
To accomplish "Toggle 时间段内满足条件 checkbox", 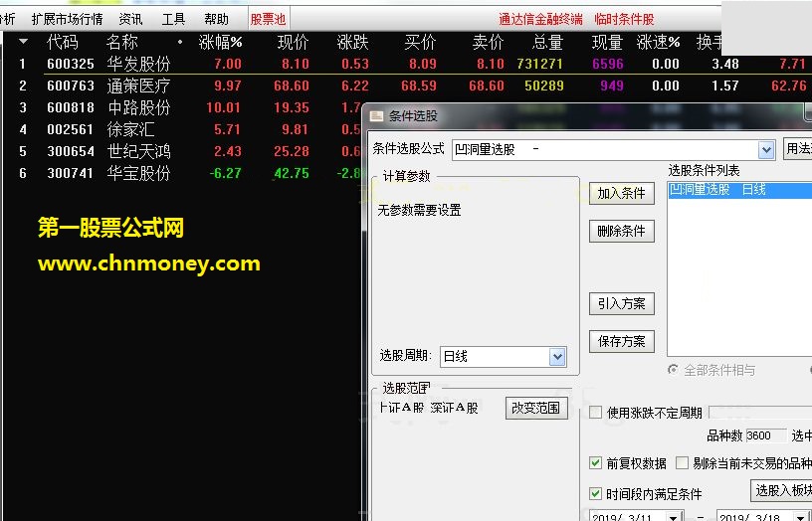I will (x=595, y=493).
